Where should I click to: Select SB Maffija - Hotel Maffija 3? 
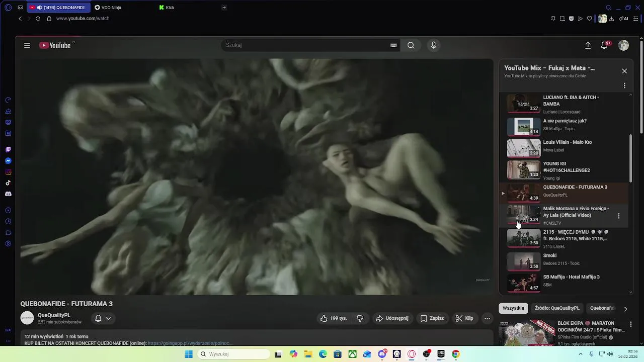[x=562, y=282]
